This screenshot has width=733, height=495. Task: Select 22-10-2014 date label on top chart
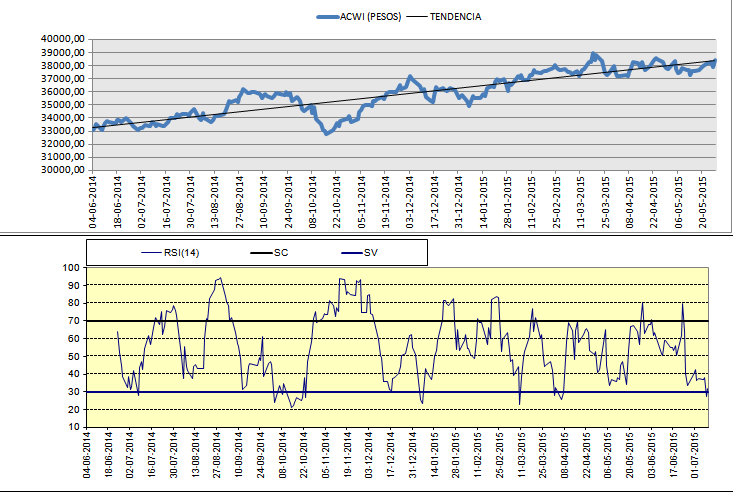[337, 202]
